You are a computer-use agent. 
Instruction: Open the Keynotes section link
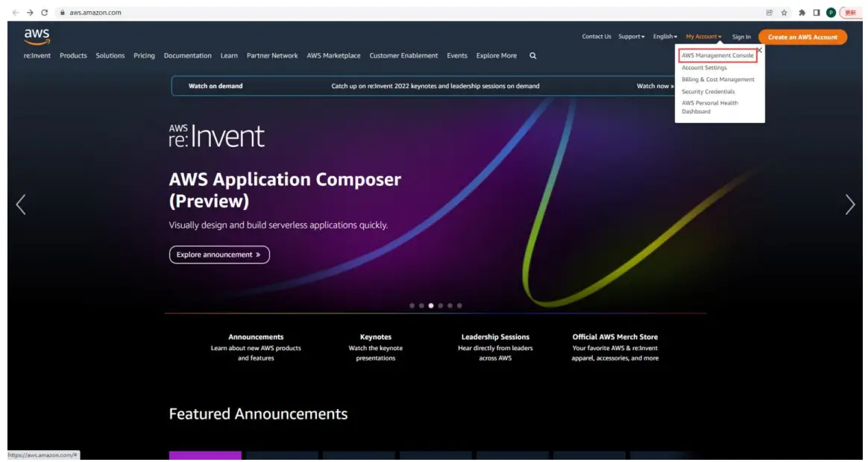(375, 337)
